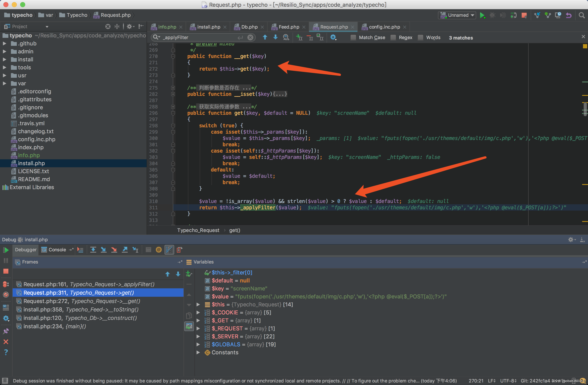This screenshot has width=588, height=385.
Task: Go to previous search match with the up arrow
Action: 265,37
